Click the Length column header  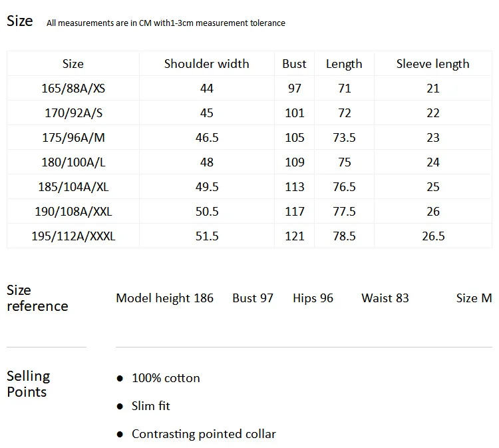click(344, 64)
